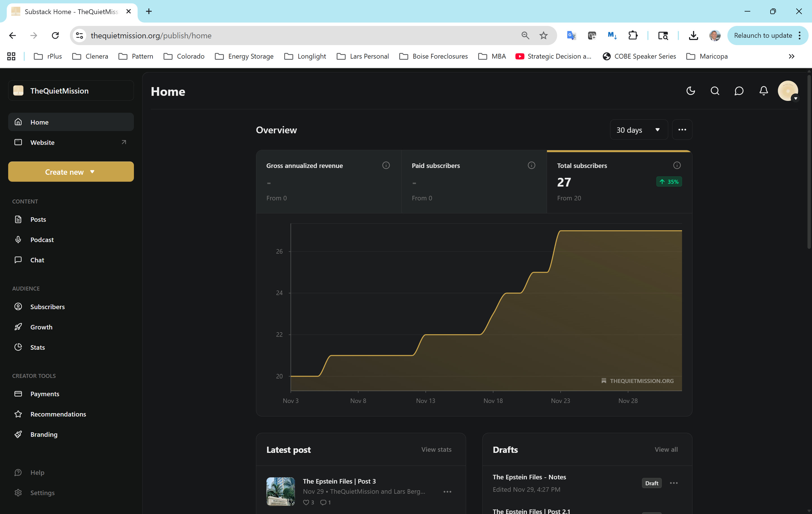Screen dimensions: 812x514
Task: Open the chat bubble icon in header
Action: tap(739, 91)
